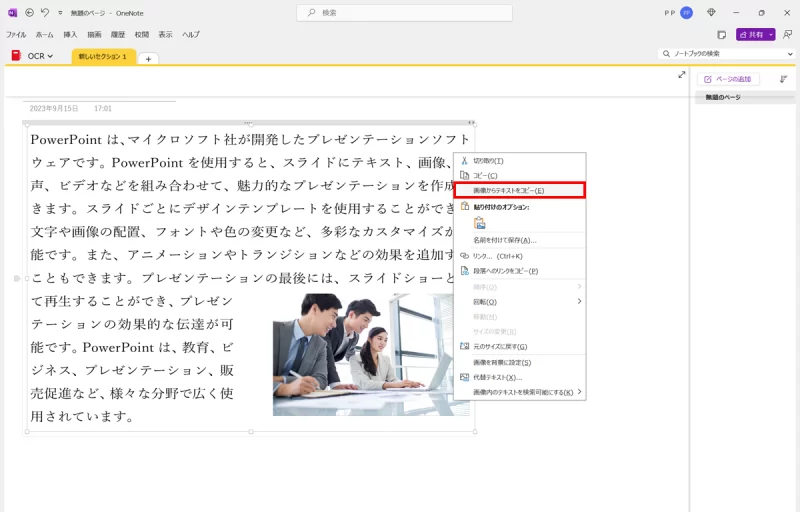The height and width of the screenshot is (512, 800).
Task: Choose 代替テキスト(X)...
Action: click(x=519, y=377)
